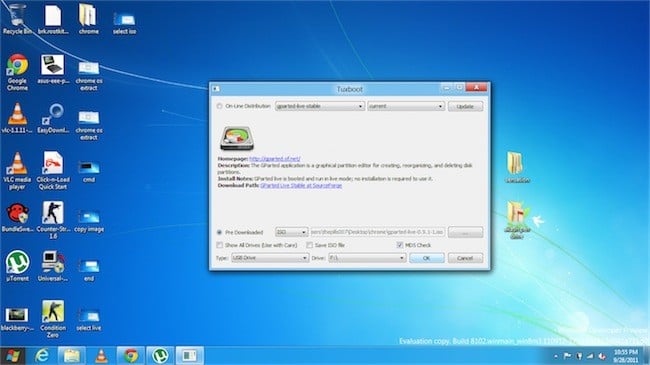Select the Recycle Bin desktop icon

click(17, 19)
